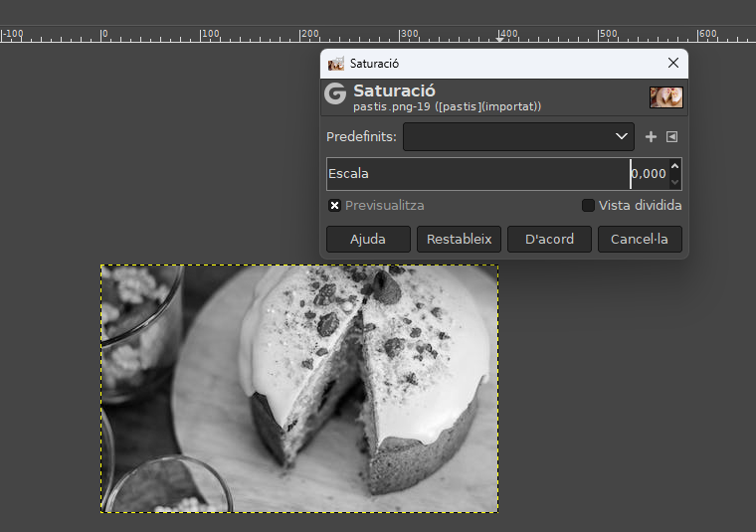Image resolution: width=756 pixels, height=532 pixels.
Task: Click the pastis layer thumbnail in dialog header
Action: coord(665,97)
